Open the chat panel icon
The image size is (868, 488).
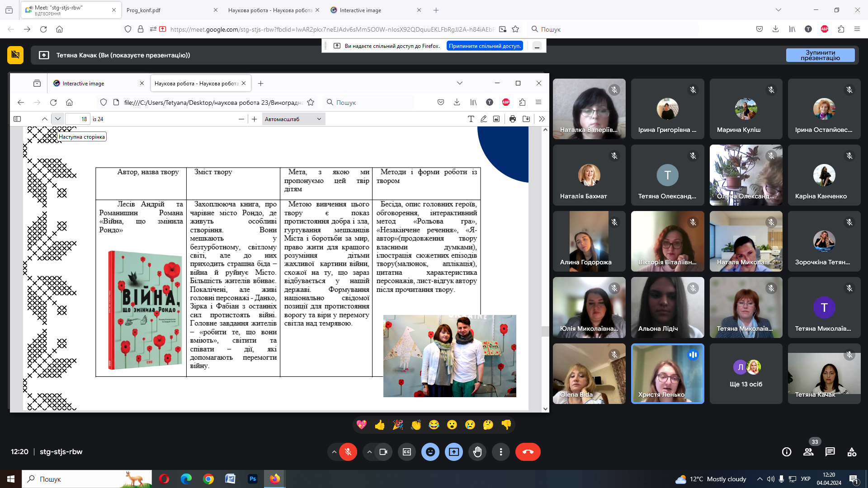pyautogui.click(x=830, y=452)
